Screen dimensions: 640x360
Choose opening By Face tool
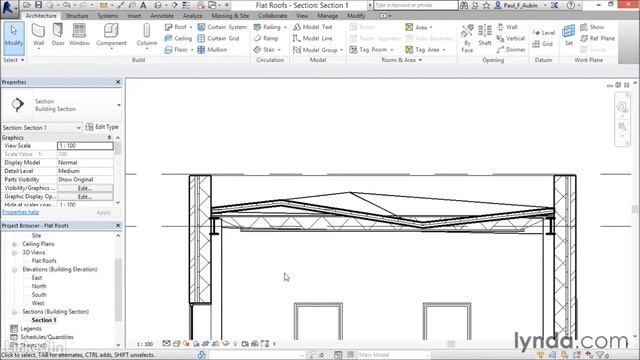[x=467, y=38]
